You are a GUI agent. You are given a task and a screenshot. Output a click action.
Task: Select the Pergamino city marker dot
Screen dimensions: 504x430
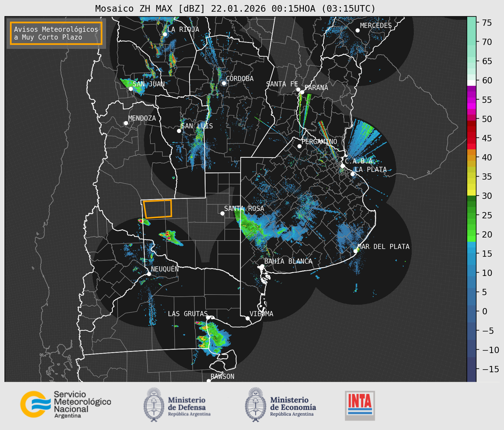click(299, 146)
